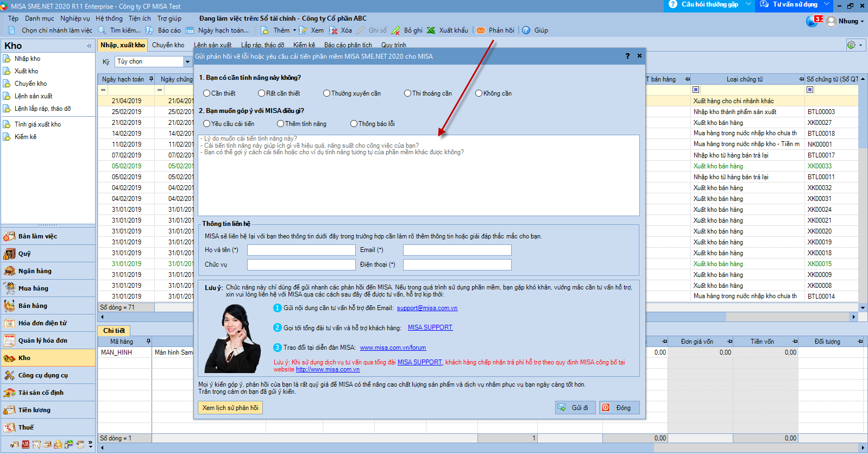Click the Xóa delete toolbar icon
This screenshot has height=454, width=868.
[x=334, y=30]
